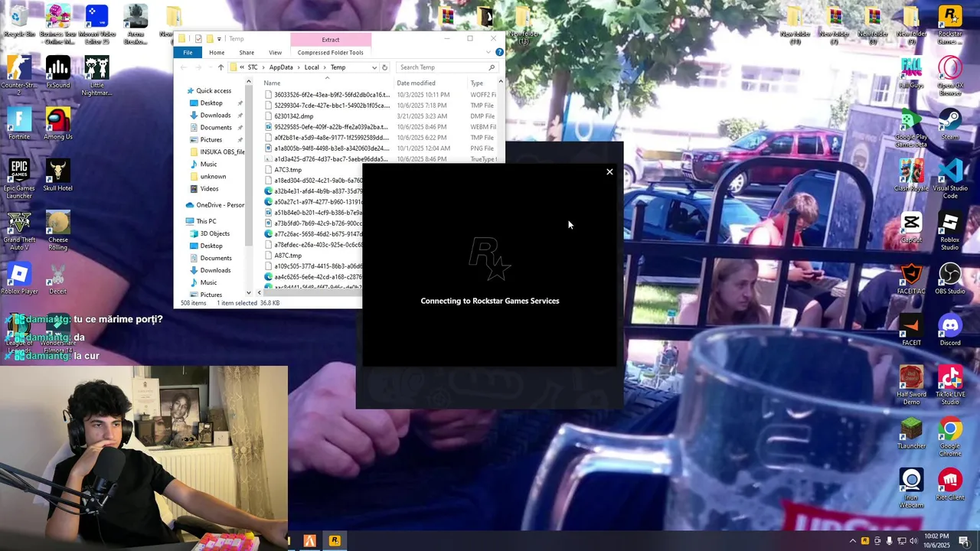Open Counter-Strike 2 desktop shortcut

point(19,76)
